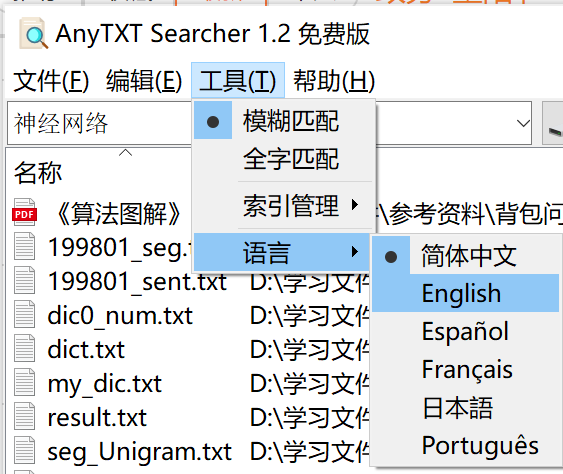The image size is (563, 474).
Task: Click the 名称 column header
Action: (38, 173)
